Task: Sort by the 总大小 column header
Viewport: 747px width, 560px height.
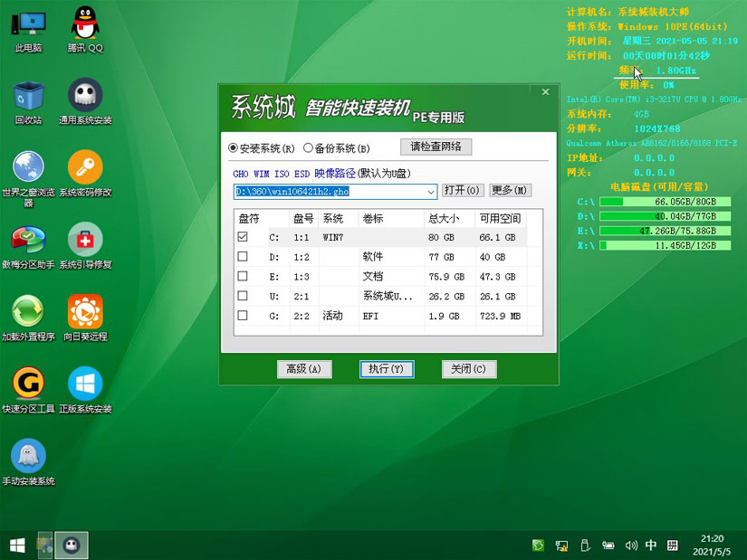Action: tap(450, 219)
